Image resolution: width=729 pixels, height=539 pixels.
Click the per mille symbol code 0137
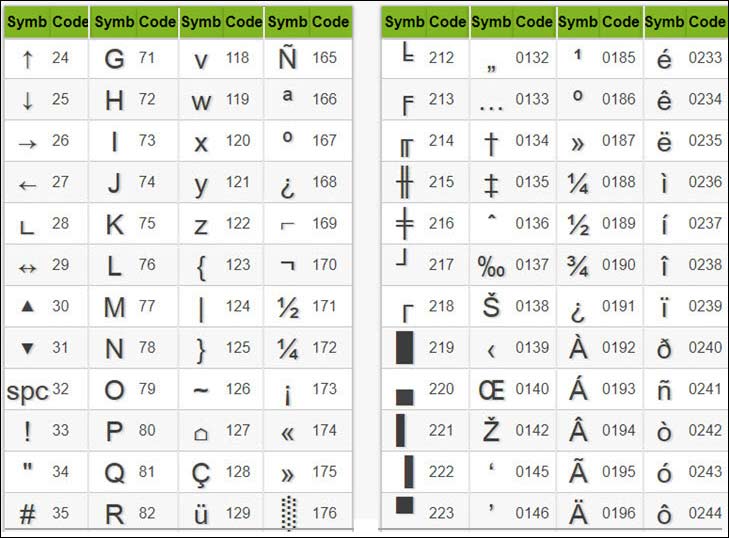click(491, 266)
